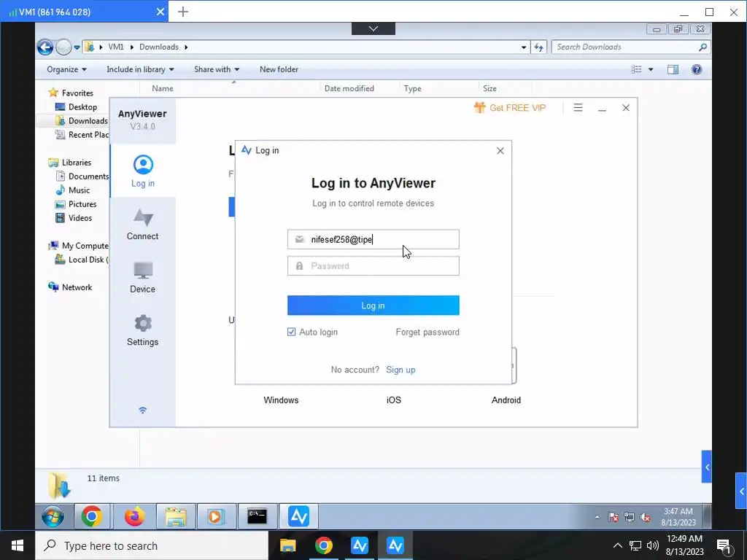Open the Share with menu
The height and width of the screenshot is (560, 747).
click(x=216, y=69)
